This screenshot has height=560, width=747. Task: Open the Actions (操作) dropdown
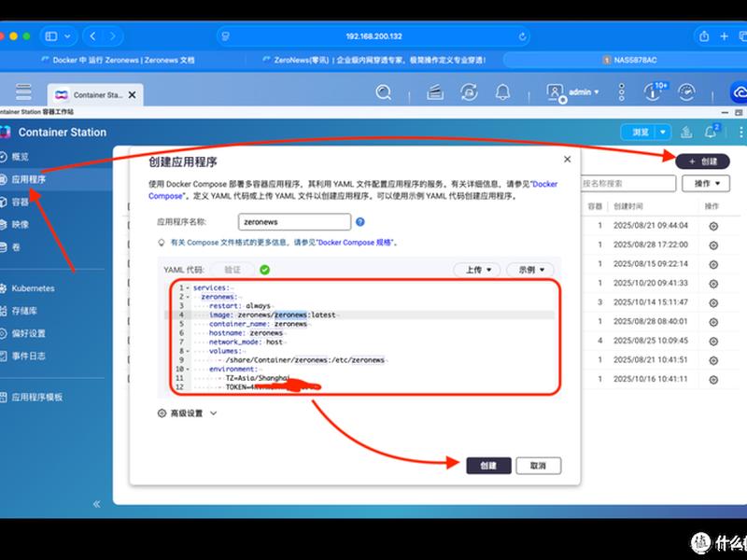pos(706,183)
